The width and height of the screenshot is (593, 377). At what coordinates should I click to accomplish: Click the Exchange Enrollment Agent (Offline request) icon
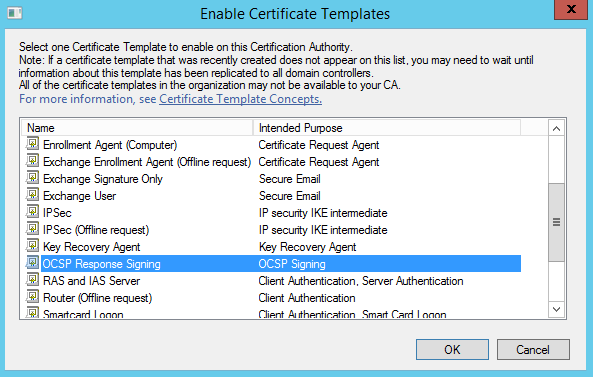[x=33, y=161]
